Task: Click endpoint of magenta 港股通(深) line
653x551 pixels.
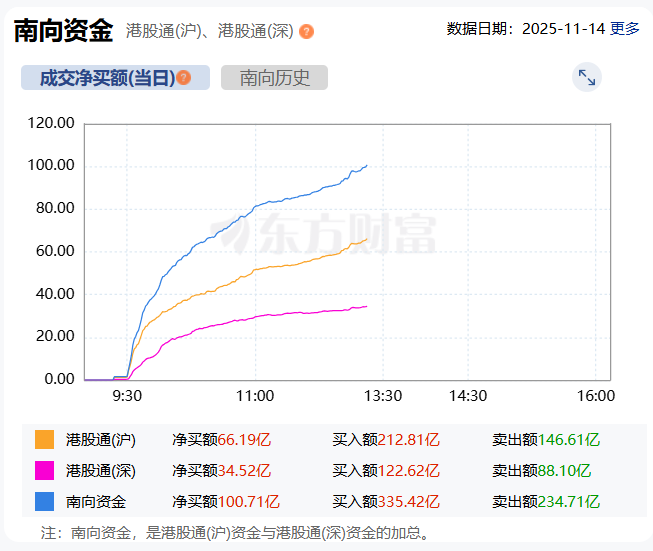Action: (x=366, y=307)
